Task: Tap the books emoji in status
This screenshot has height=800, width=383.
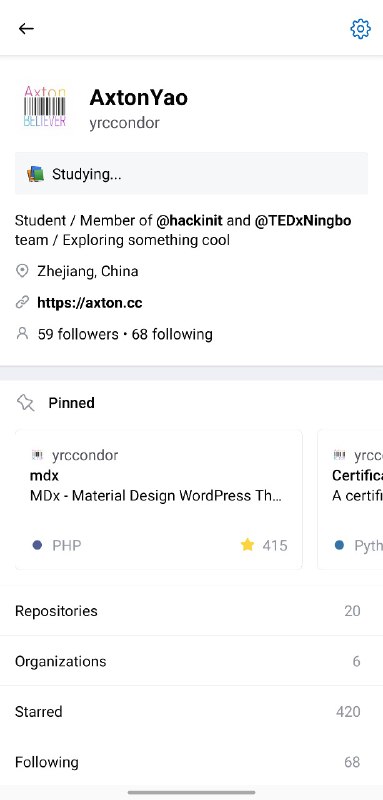Action: pyautogui.click(x=35, y=174)
